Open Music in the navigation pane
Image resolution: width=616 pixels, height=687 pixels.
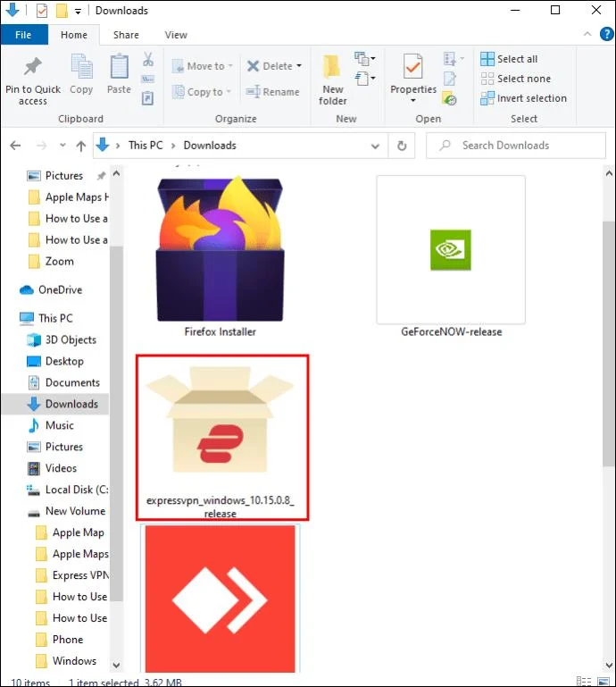(x=51, y=425)
